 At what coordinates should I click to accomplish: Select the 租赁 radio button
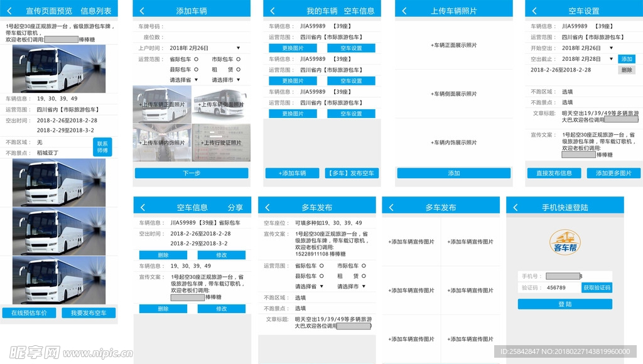tap(238, 70)
